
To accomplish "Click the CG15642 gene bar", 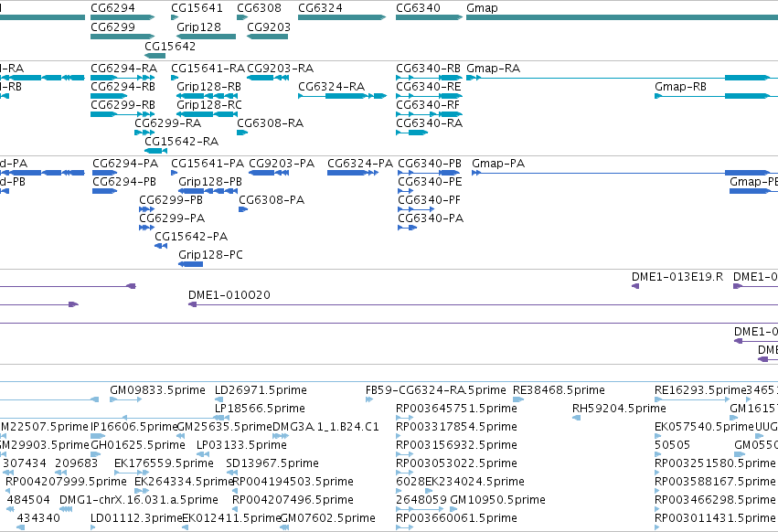I will pyautogui.click(x=155, y=56).
